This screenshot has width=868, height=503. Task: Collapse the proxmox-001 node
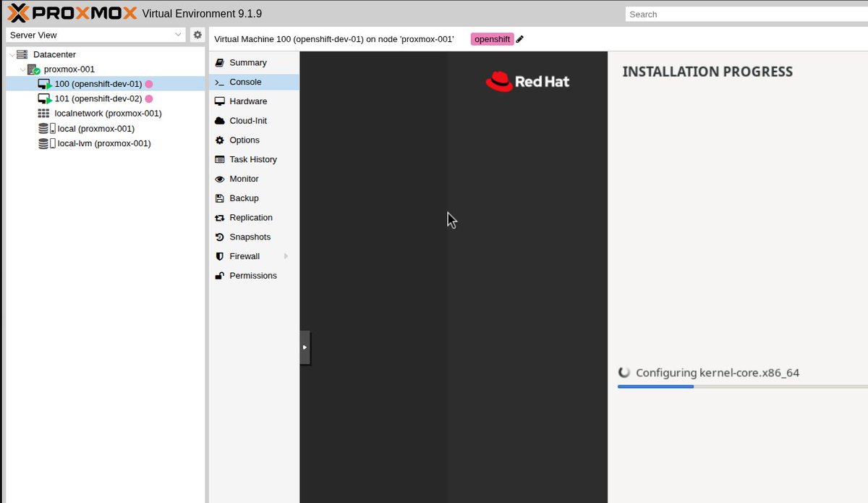tap(22, 69)
